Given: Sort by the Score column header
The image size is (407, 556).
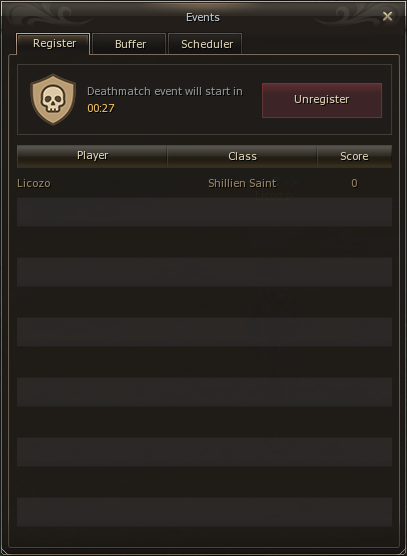Looking at the screenshot, I should pos(355,156).
